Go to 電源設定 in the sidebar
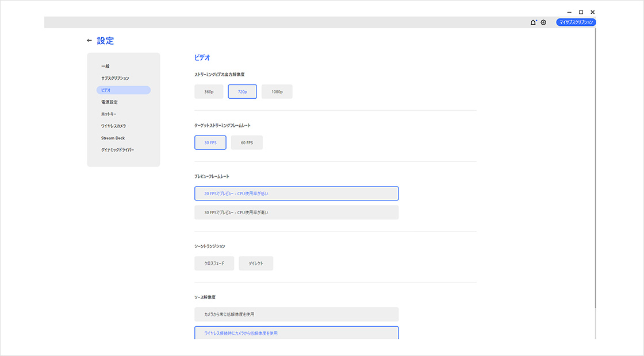 pyautogui.click(x=109, y=102)
